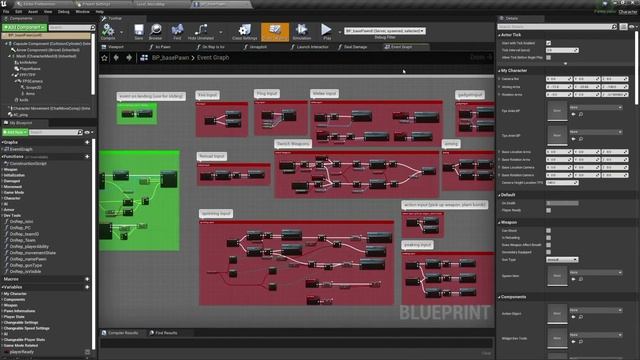Open Details view options eye icon
Viewport: 640px width, 360px height.
tap(632, 27)
